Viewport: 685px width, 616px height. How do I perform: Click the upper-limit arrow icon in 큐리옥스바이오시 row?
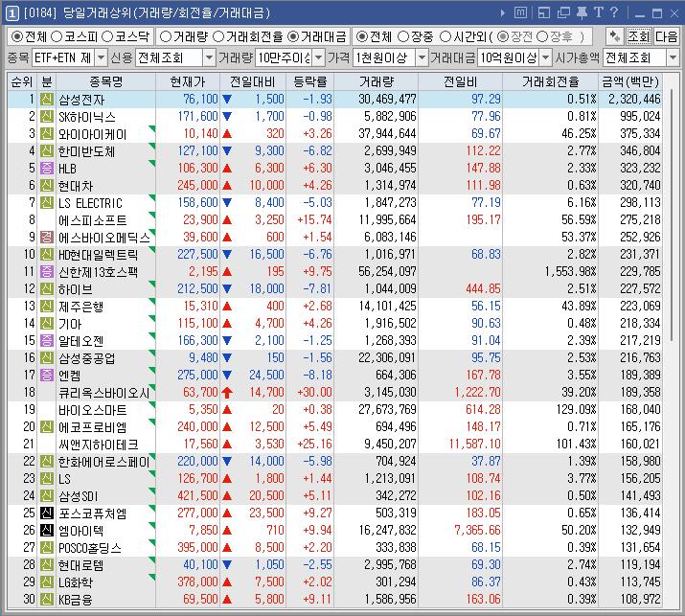[x=227, y=393]
